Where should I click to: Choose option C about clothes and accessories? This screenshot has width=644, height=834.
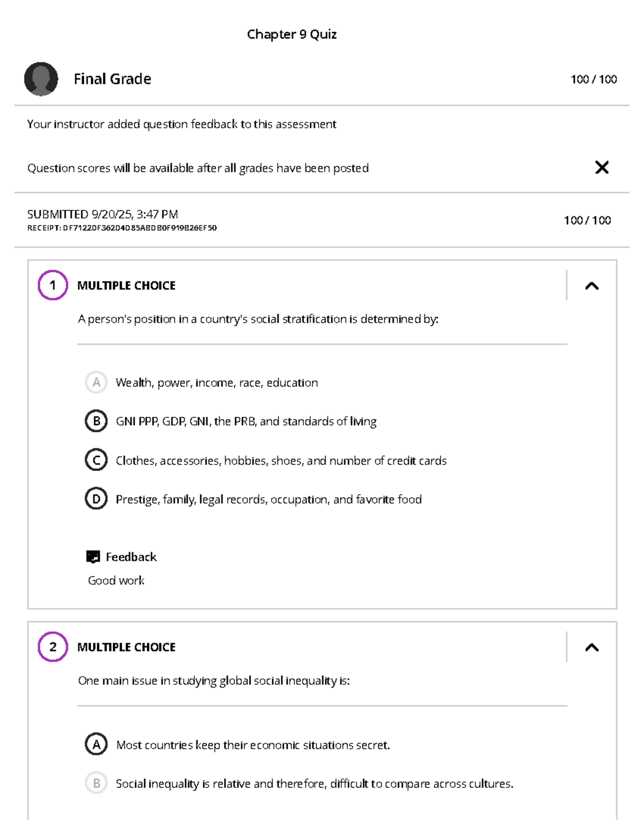tap(97, 460)
